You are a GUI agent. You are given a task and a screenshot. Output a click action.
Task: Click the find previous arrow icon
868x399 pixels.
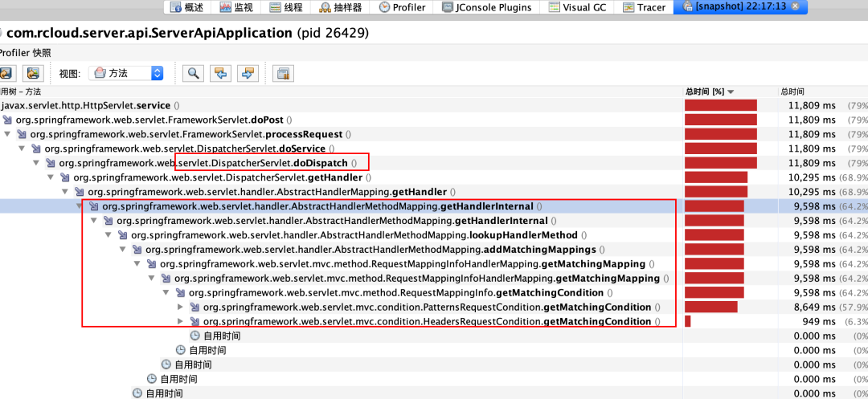pyautogui.click(x=220, y=73)
